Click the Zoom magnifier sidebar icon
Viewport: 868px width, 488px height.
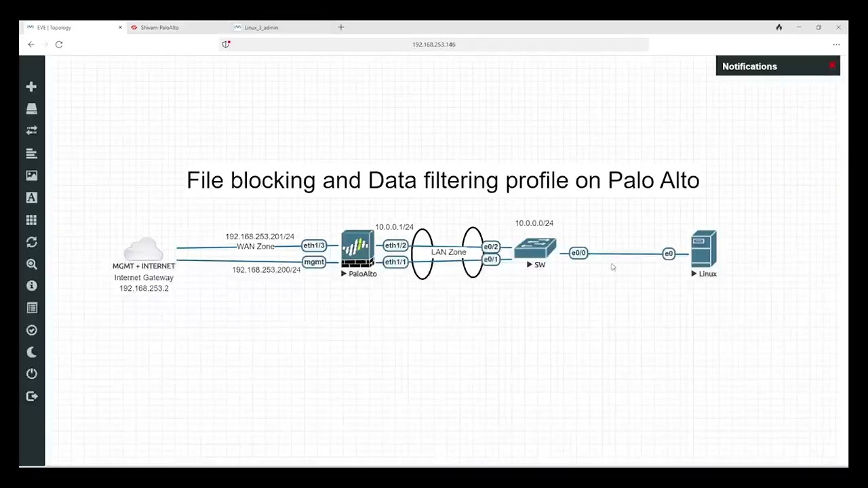click(x=31, y=264)
